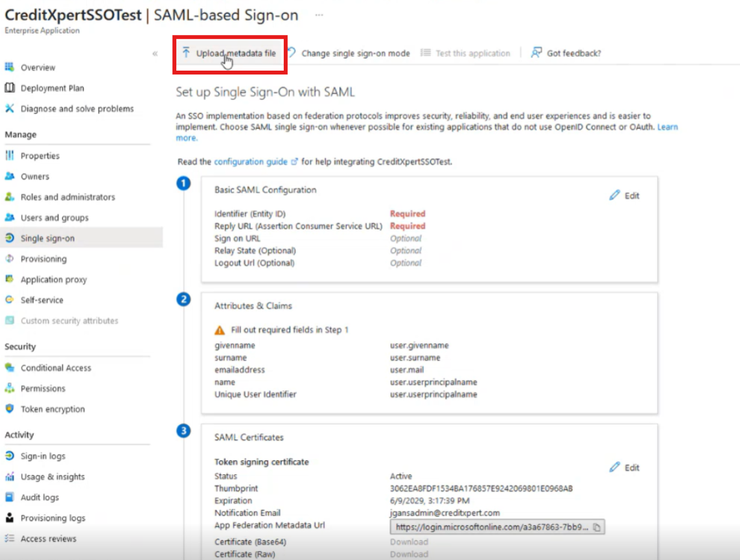The image size is (740, 560).
Task: Click the Properties icon under Manage
Action: [x=10, y=156]
